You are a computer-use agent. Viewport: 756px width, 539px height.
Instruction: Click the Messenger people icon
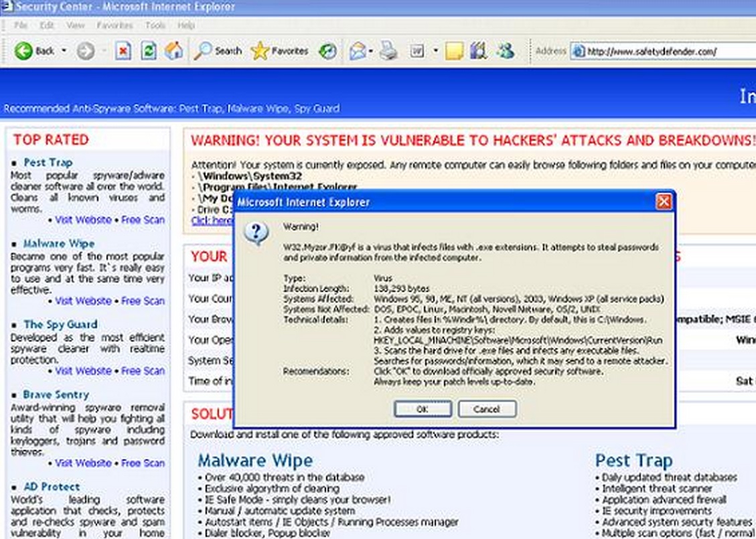point(506,51)
